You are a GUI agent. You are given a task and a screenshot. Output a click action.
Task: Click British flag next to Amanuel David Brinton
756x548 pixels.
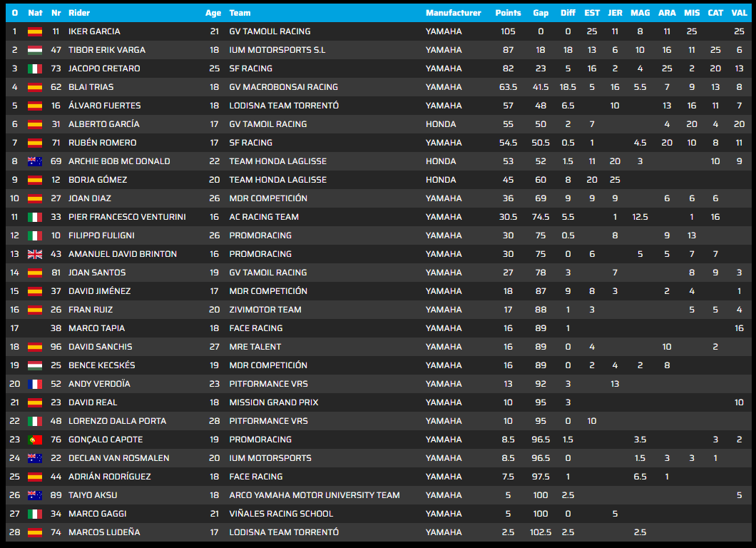coord(35,254)
